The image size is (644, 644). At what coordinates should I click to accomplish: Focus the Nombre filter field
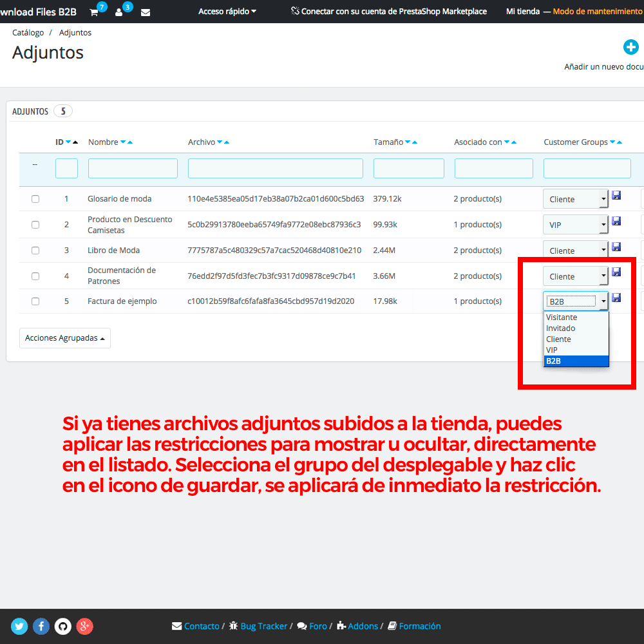click(x=133, y=168)
